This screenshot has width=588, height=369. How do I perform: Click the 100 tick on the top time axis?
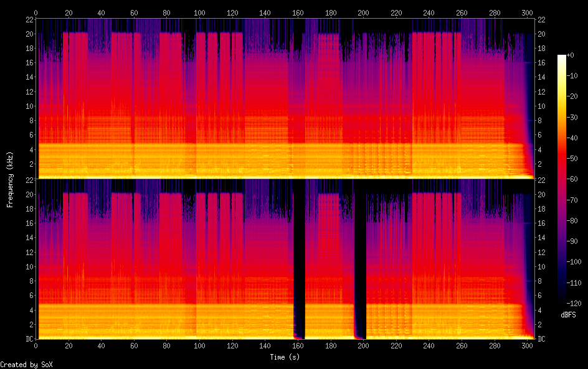(x=199, y=12)
